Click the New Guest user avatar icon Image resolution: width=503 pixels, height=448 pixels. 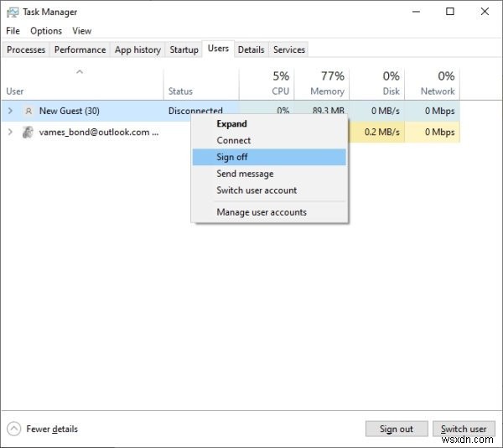29,111
